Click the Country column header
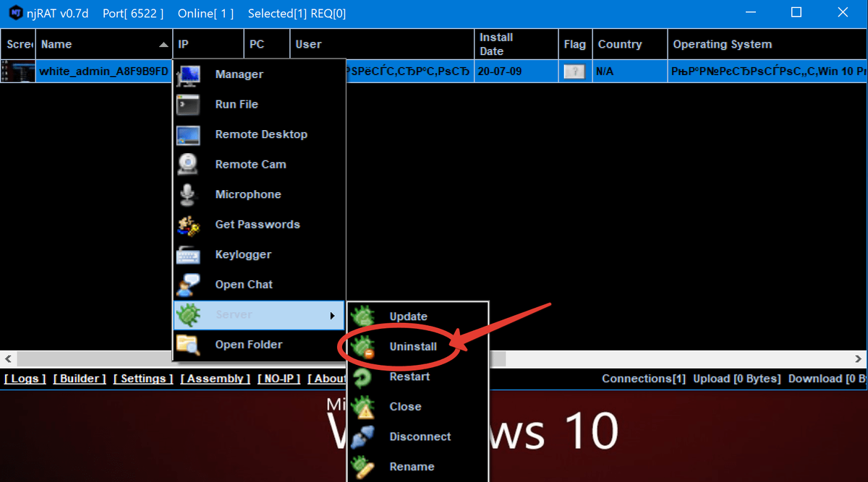The height and width of the screenshot is (482, 868). (x=629, y=45)
